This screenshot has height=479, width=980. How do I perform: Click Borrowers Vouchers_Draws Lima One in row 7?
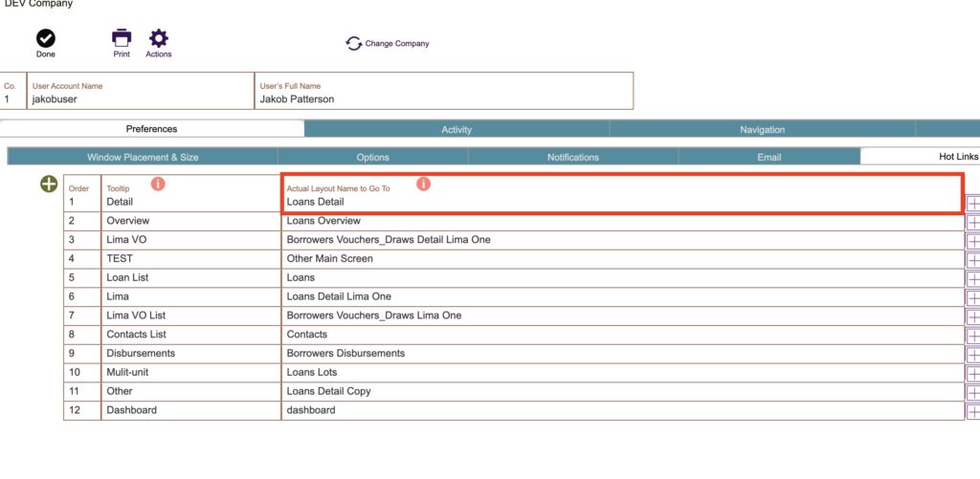[x=622, y=316]
